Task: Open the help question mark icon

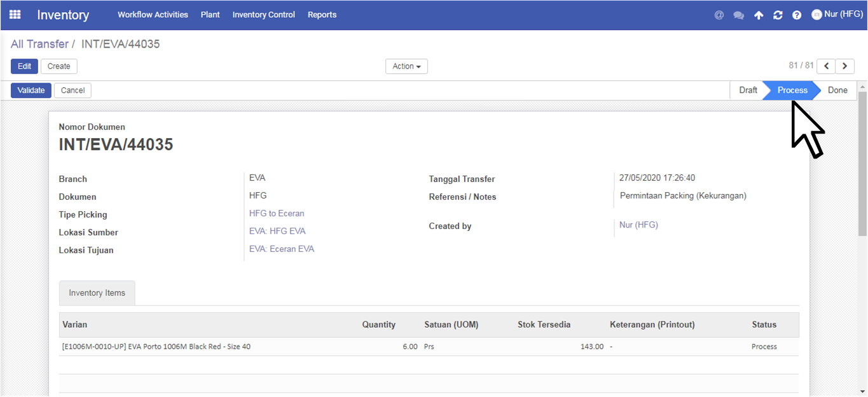Action: pyautogui.click(x=797, y=15)
